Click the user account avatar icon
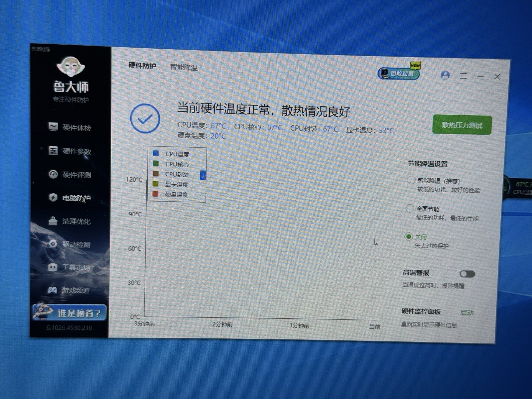This screenshot has height=399, width=532. [x=445, y=75]
